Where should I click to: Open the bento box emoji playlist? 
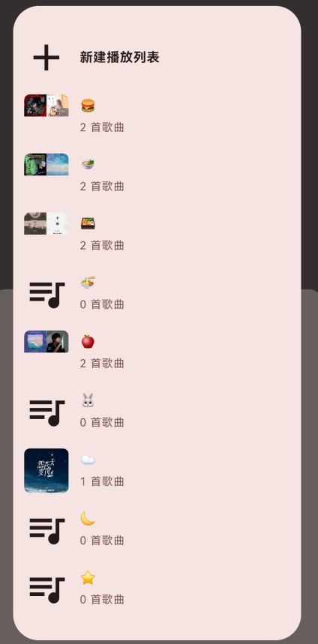pyautogui.click(x=157, y=235)
